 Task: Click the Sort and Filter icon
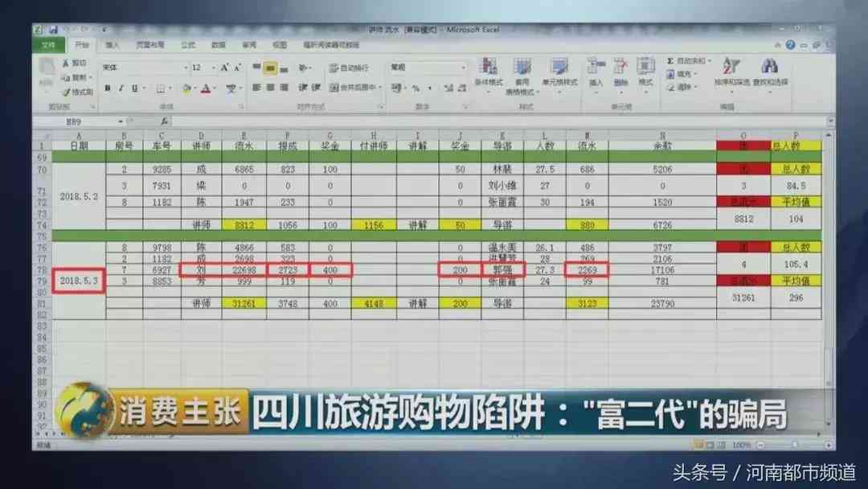point(731,67)
